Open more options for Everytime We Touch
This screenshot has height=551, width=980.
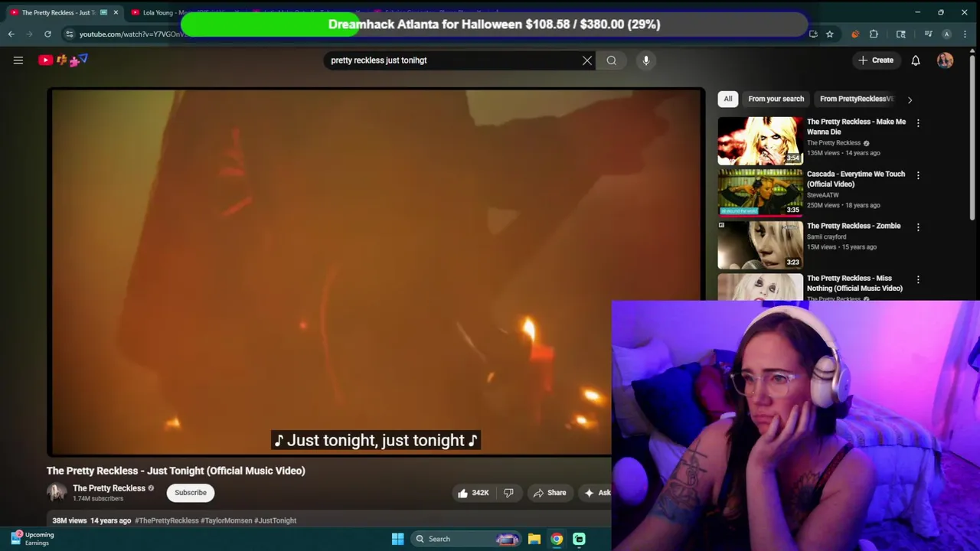tap(918, 174)
